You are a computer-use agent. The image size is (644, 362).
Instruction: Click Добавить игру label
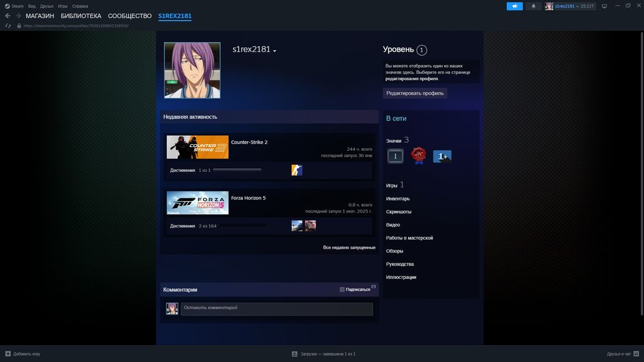point(26,354)
